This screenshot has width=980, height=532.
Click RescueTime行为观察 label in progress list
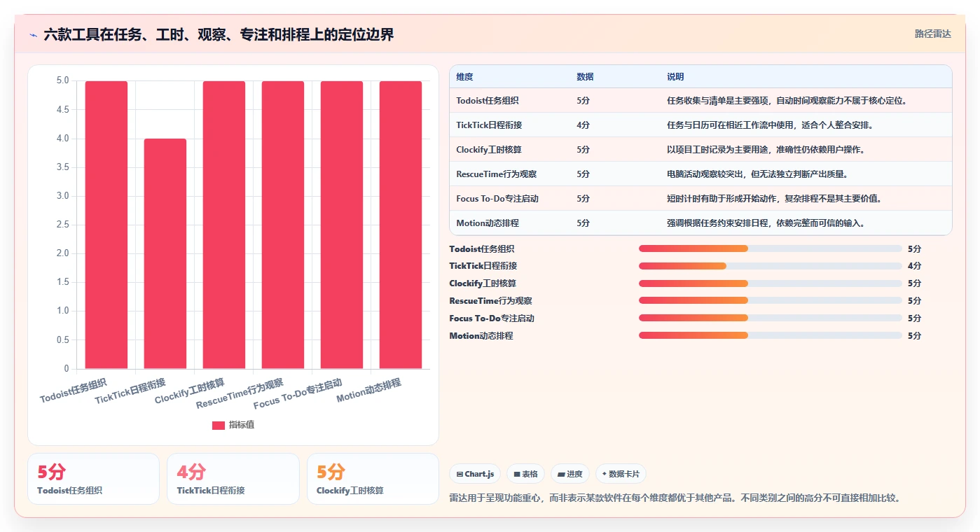[x=490, y=301]
